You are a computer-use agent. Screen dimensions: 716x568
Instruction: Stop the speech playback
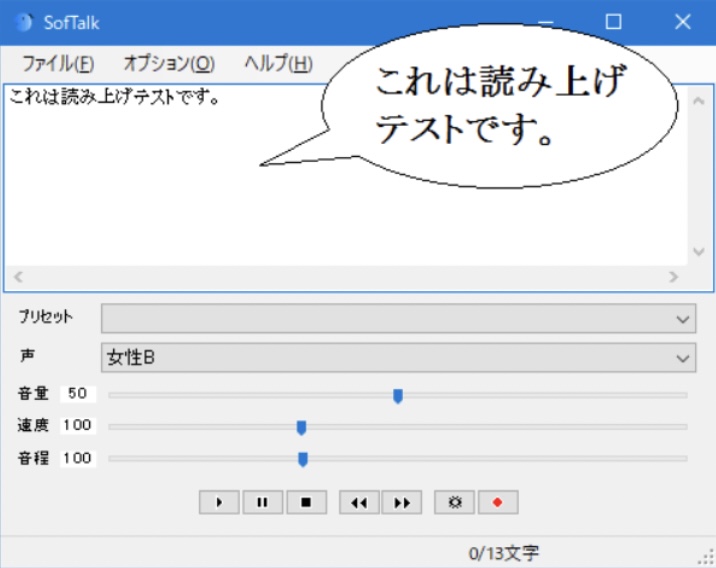click(x=306, y=502)
